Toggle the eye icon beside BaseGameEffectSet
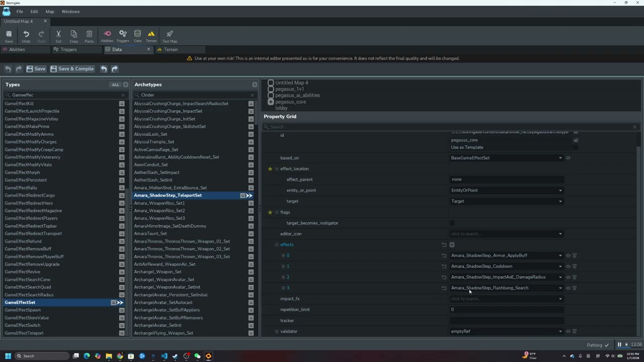This screenshot has width=644, height=362. coord(568,158)
